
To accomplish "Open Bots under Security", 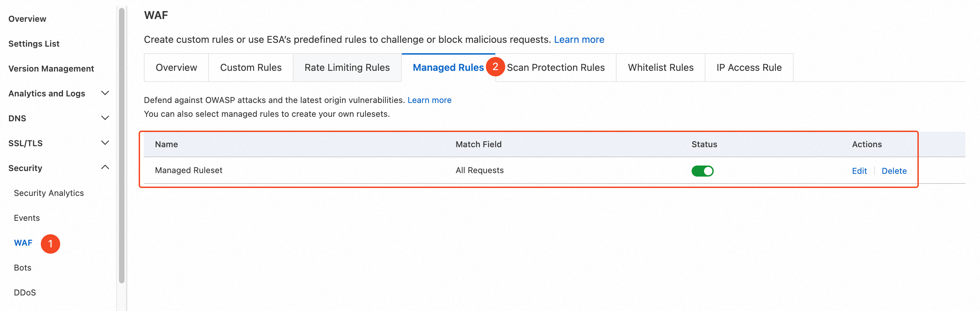I will (22, 268).
